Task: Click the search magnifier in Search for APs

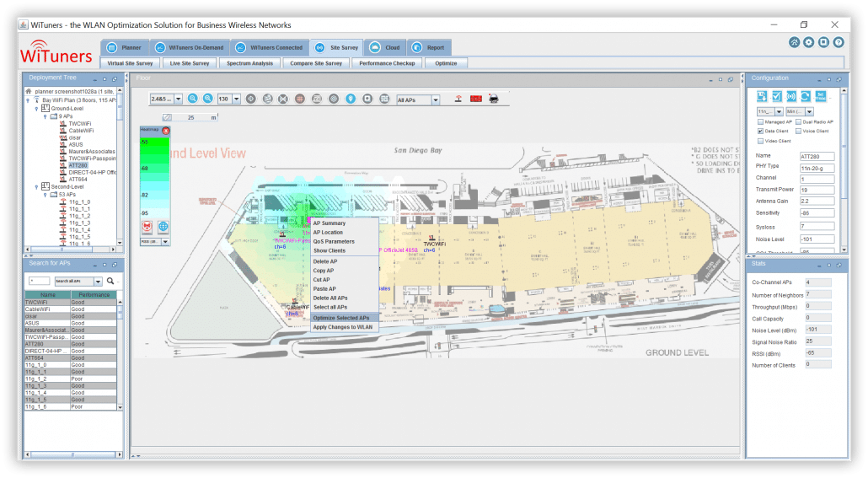Action: point(110,281)
